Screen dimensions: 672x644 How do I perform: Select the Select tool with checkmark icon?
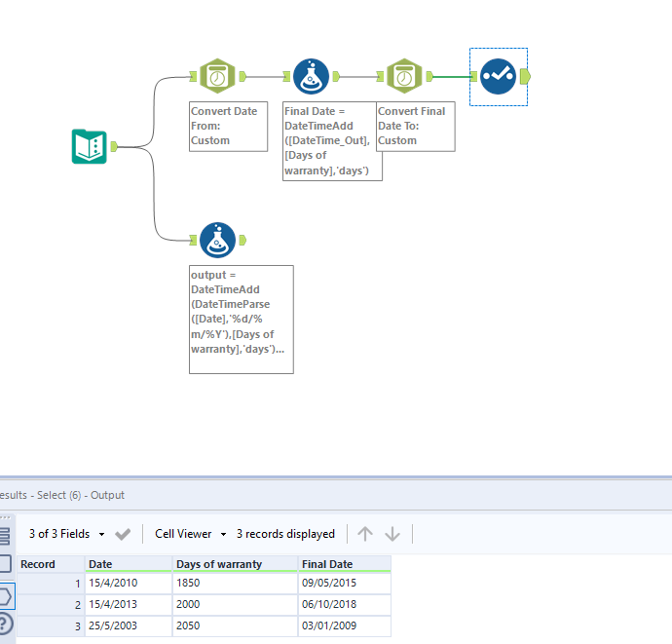coord(498,76)
